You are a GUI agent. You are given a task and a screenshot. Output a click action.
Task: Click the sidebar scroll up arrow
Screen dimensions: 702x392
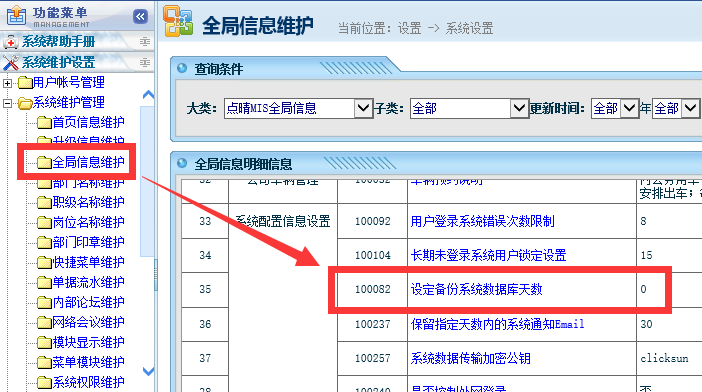coord(148,94)
